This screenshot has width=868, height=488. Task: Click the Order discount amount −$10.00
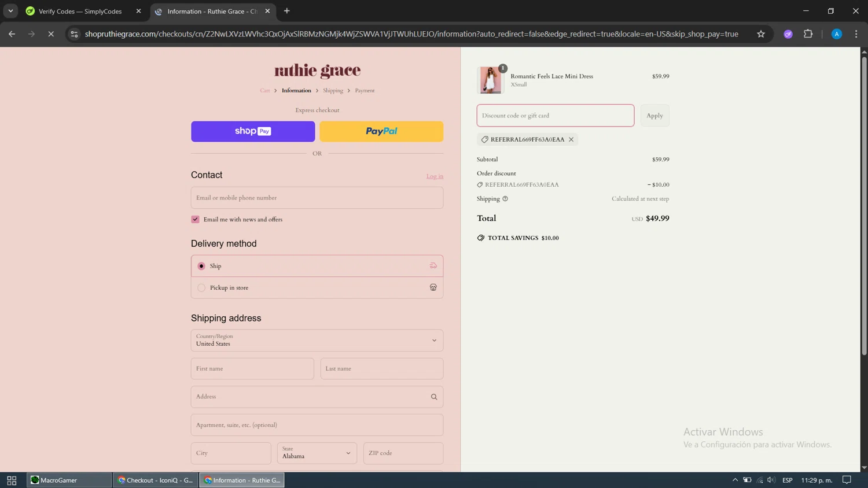[659, 185]
